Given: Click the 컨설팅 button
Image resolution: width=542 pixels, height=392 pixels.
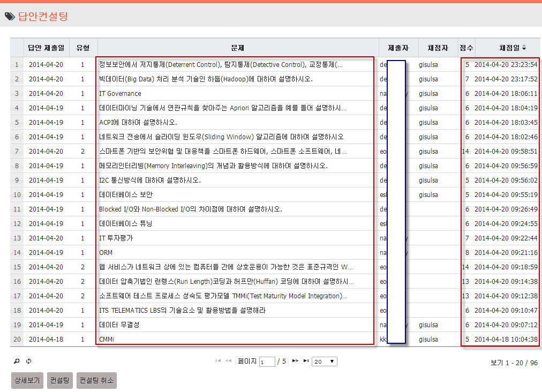Looking at the screenshot, I should click(59, 381).
